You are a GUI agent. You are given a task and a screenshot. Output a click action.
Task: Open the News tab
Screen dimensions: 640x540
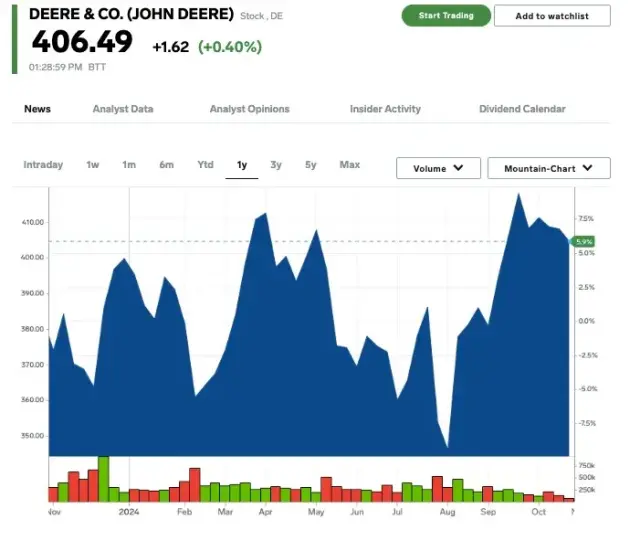coord(37,109)
